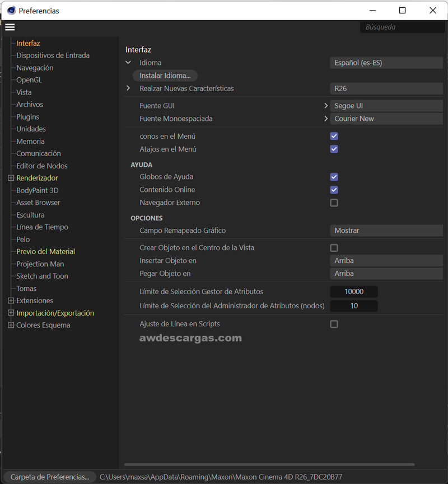Click Límite de Selección Gestor de Atributos value 10000
This screenshot has width=448, height=484.
[x=354, y=292]
